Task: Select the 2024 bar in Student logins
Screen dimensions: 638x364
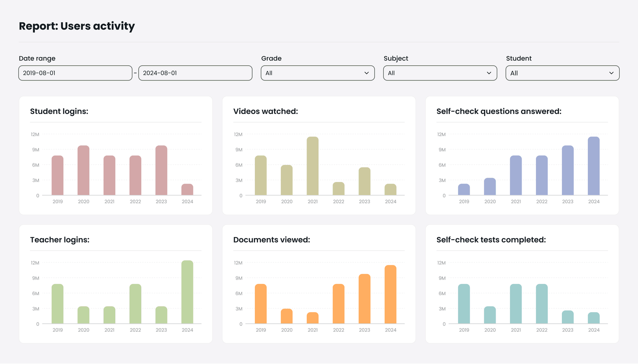Action: coord(187,190)
